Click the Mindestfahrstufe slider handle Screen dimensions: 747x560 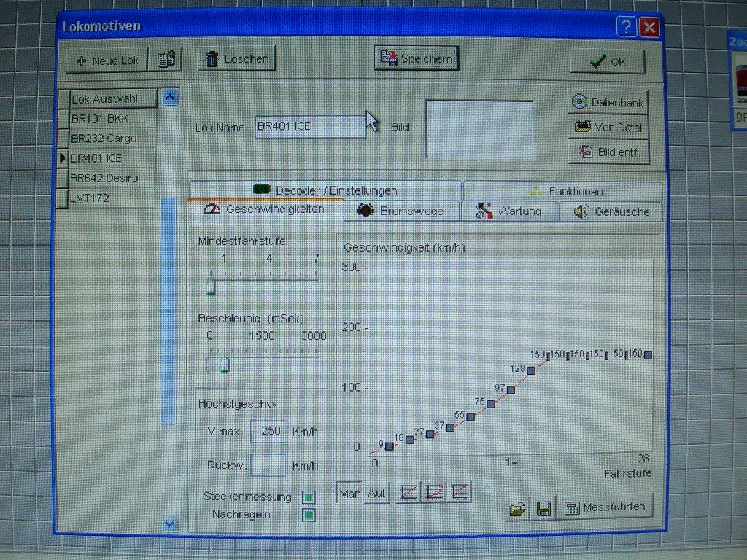click(x=210, y=287)
